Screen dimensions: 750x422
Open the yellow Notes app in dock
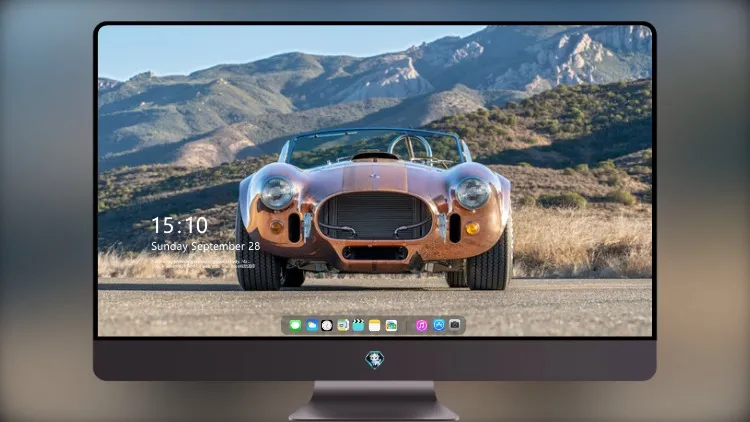[x=375, y=326]
